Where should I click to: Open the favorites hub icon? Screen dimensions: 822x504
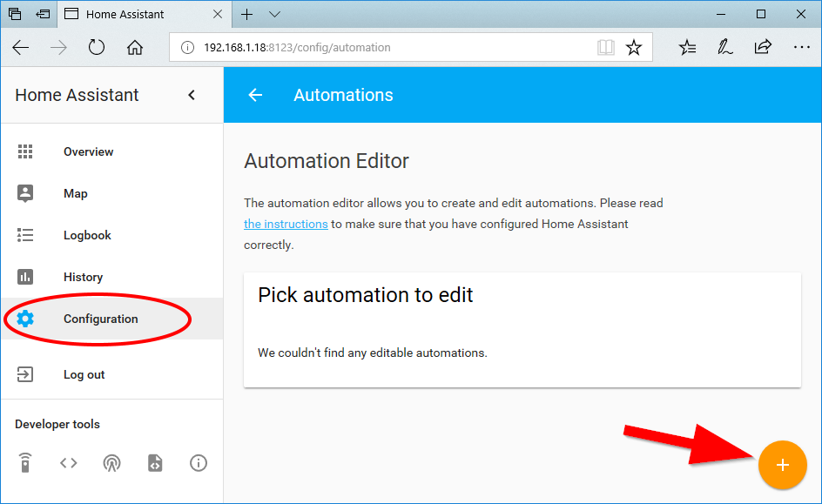point(687,48)
